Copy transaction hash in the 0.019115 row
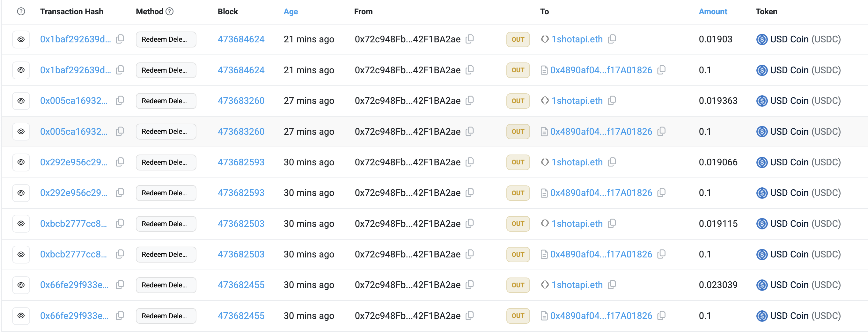The height and width of the screenshot is (332, 868). click(x=120, y=223)
